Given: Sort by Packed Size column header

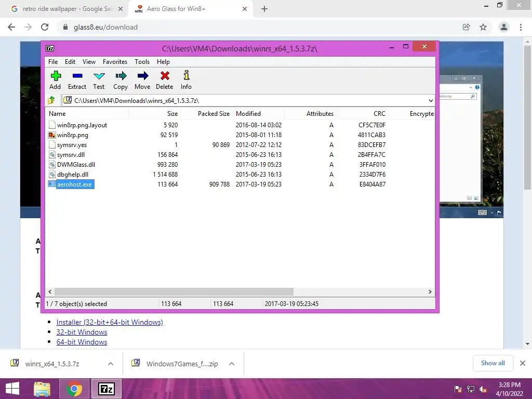Looking at the screenshot, I should [x=206, y=114].
